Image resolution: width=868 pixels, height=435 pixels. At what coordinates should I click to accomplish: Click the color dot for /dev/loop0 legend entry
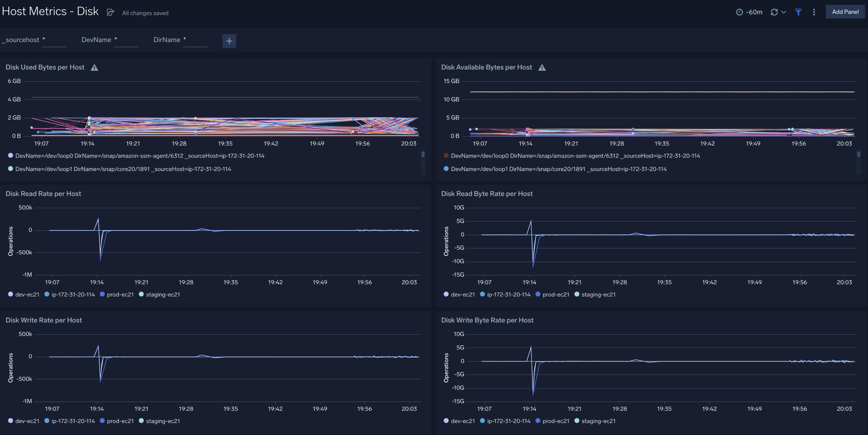(11, 156)
